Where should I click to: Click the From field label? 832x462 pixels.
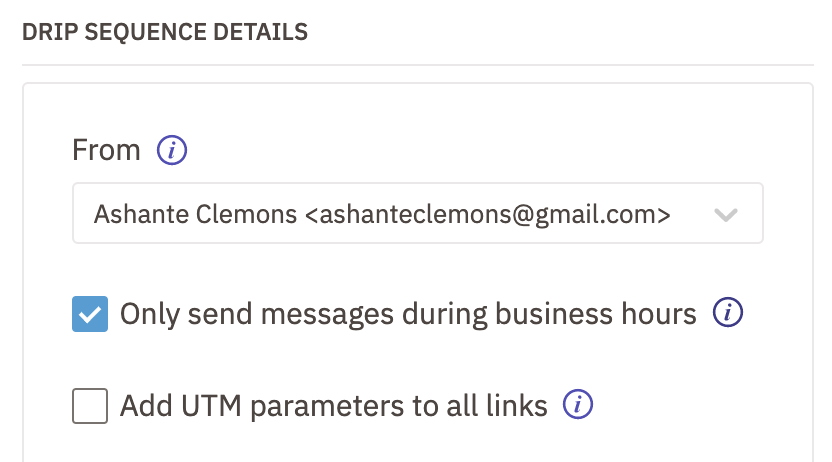(x=106, y=150)
